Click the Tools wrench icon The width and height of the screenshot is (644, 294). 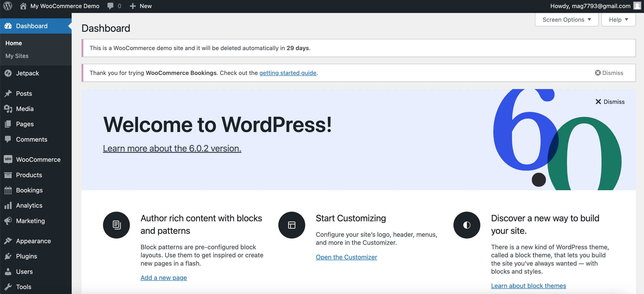[8, 287]
